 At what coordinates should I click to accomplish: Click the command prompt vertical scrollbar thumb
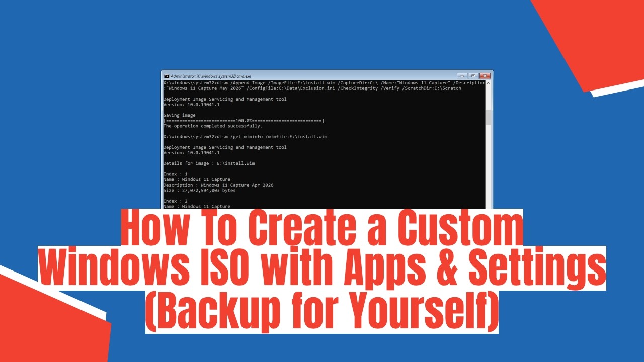tap(488, 117)
